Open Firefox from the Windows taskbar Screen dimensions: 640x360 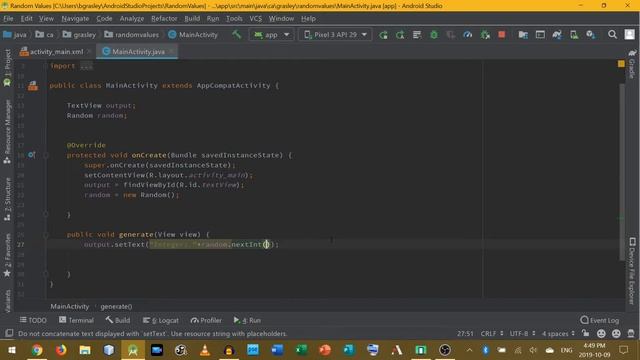[61, 350]
